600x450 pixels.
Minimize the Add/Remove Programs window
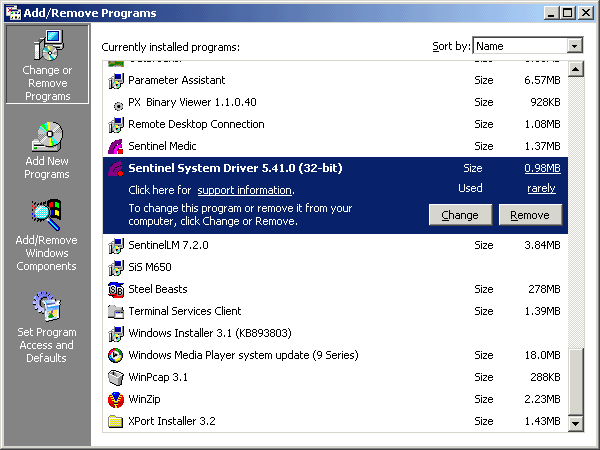551,13
